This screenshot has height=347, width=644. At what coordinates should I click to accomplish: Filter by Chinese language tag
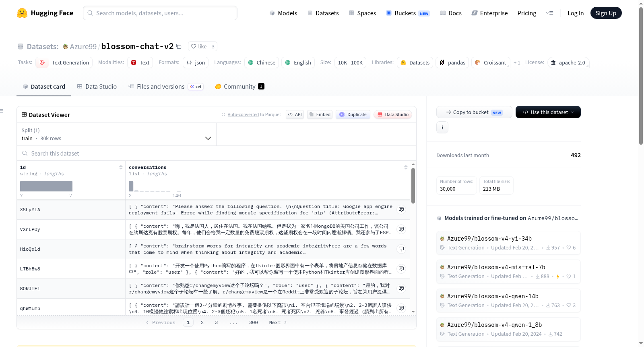click(262, 62)
